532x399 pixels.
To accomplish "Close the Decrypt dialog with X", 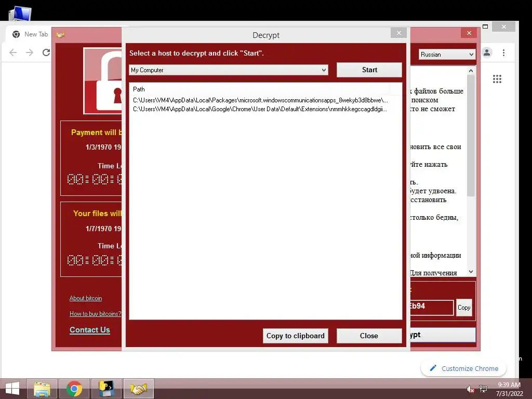I will (x=398, y=33).
